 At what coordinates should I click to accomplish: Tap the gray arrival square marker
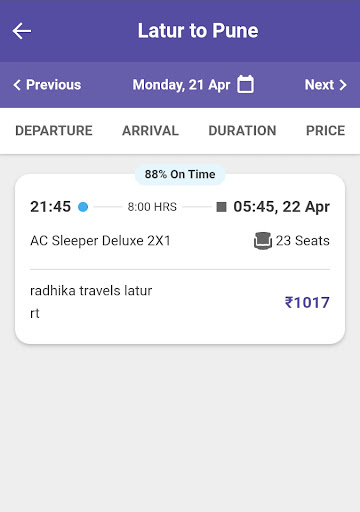221,207
